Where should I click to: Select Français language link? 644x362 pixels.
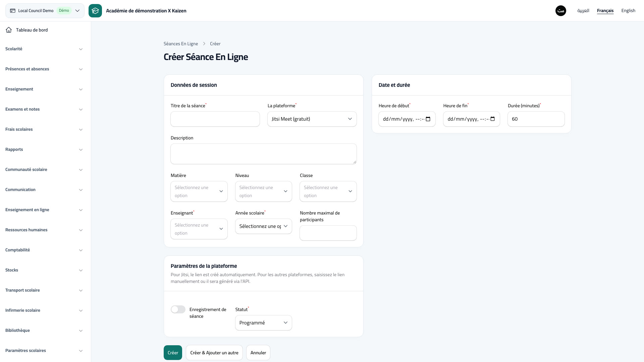[x=605, y=11]
